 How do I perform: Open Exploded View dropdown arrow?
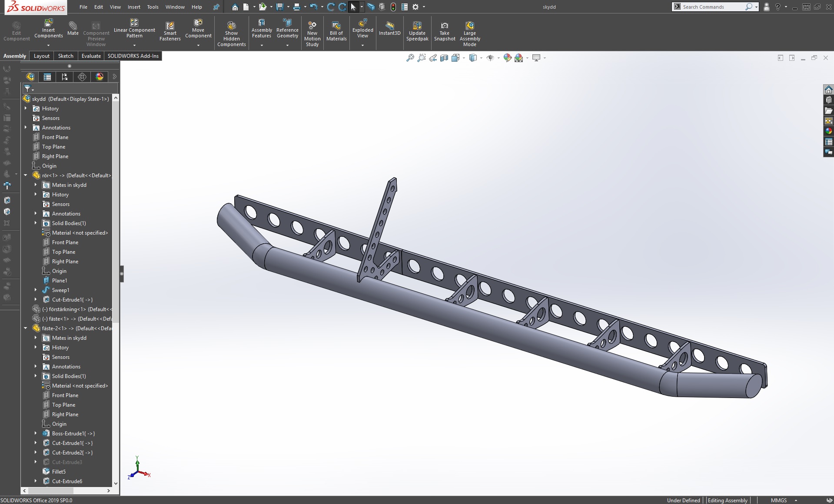click(362, 45)
